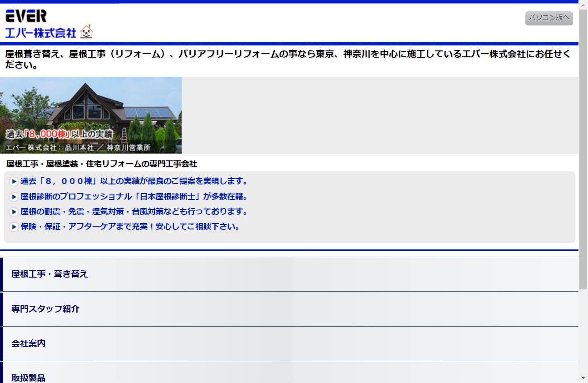Viewport: 588px width, 383px height.
Task: Switch to PC version with パソコン版へ button
Action: coord(549,18)
